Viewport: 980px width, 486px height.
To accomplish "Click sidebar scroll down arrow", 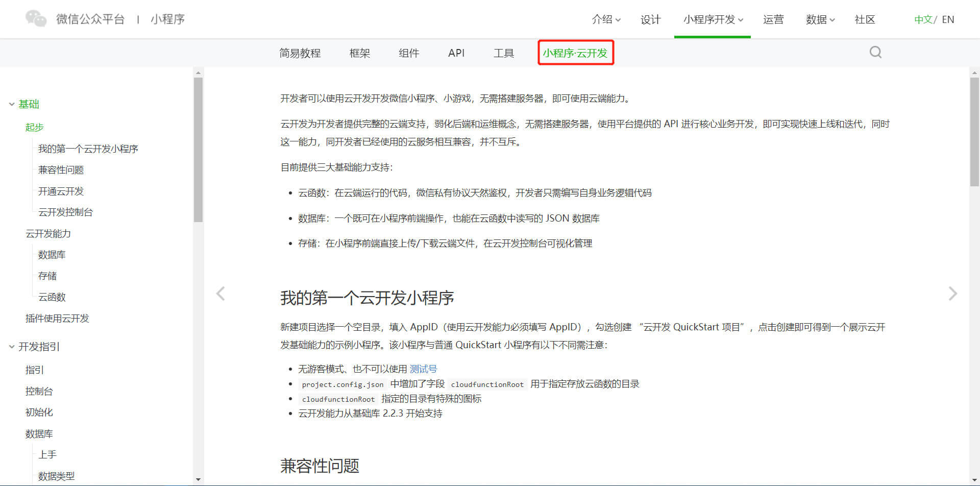I will point(198,480).
